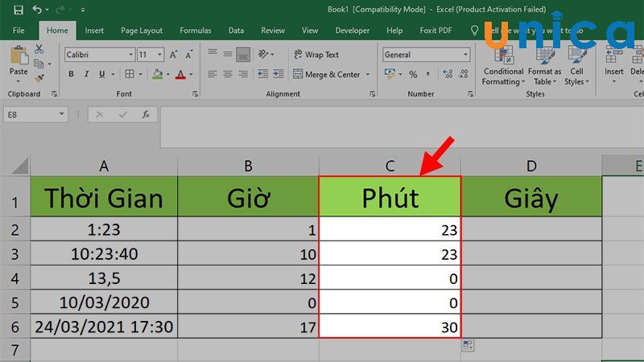Switch to the Data tab
The image size is (644, 362).
[x=236, y=31]
